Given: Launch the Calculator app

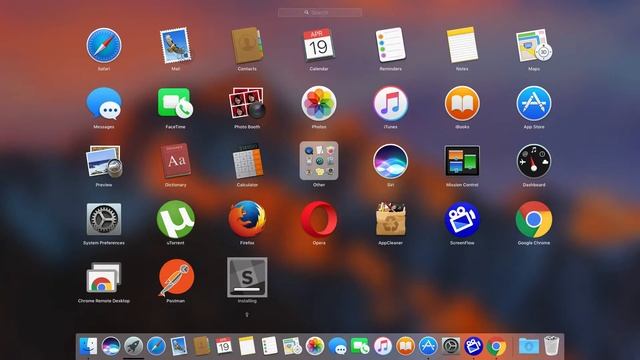Looking at the screenshot, I should click(x=247, y=161).
